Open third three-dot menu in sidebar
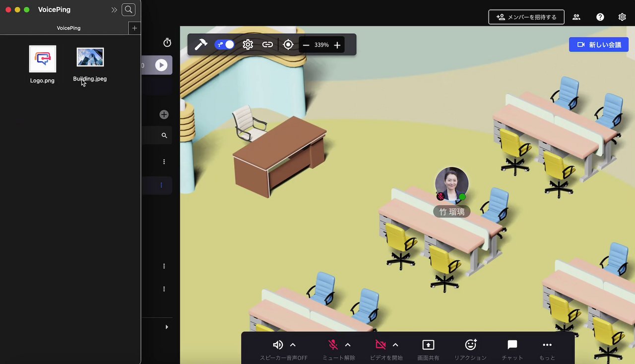 click(x=164, y=266)
